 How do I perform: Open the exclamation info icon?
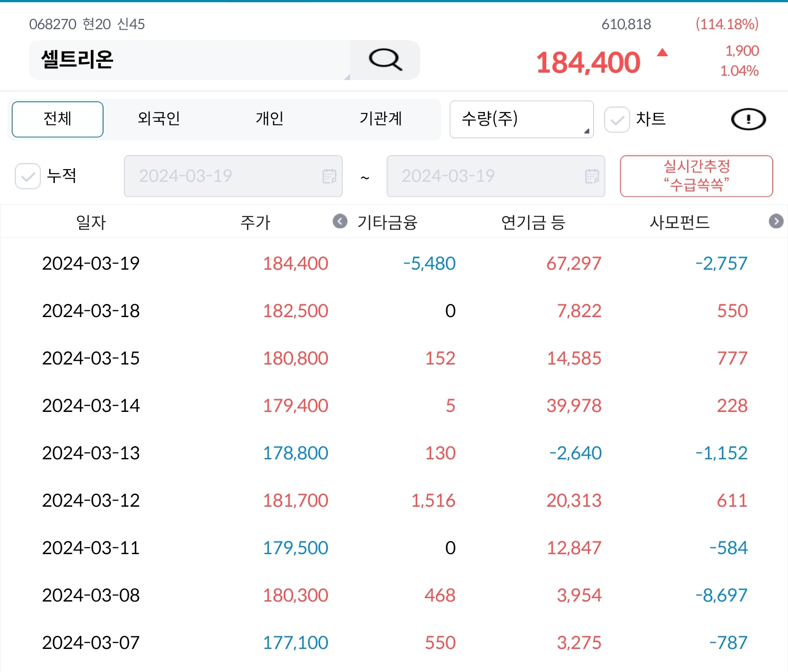click(748, 119)
